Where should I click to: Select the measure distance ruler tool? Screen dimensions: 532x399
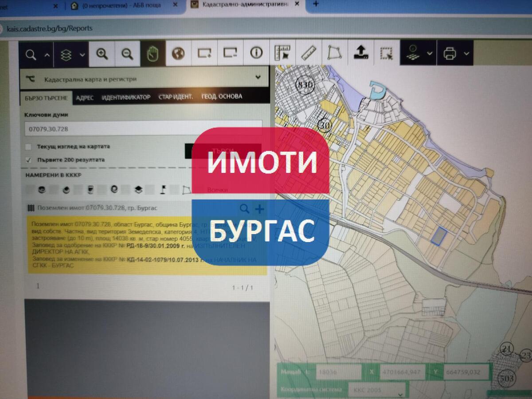pyautogui.click(x=308, y=52)
